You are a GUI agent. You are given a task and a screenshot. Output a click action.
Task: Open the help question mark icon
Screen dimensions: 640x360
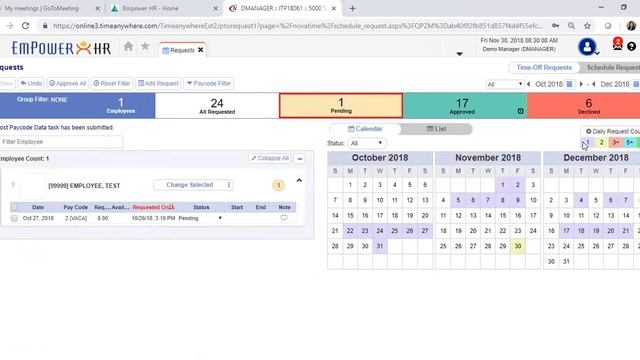pyautogui.click(x=631, y=47)
